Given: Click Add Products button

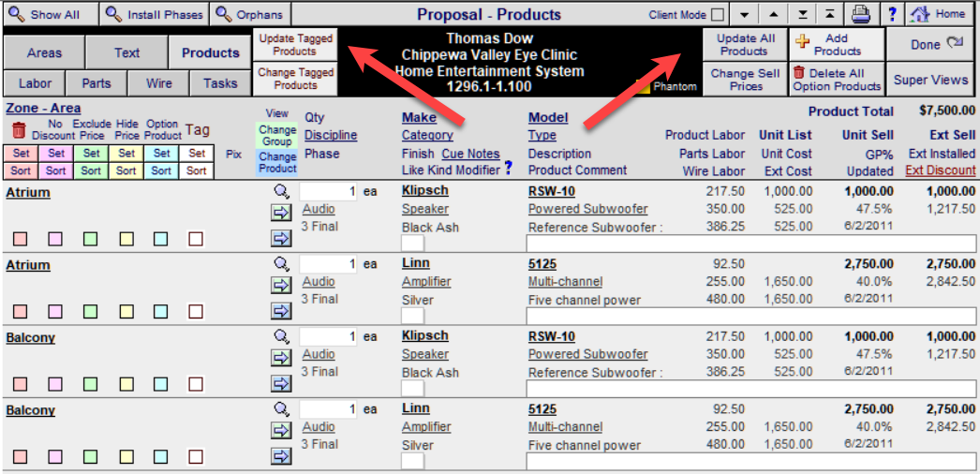Looking at the screenshot, I should pyautogui.click(x=837, y=44).
